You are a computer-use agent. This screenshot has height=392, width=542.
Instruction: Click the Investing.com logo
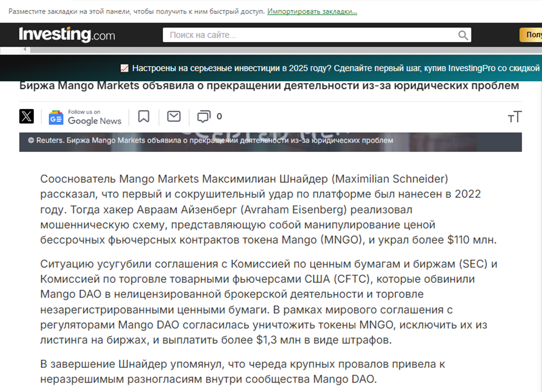point(67,35)
